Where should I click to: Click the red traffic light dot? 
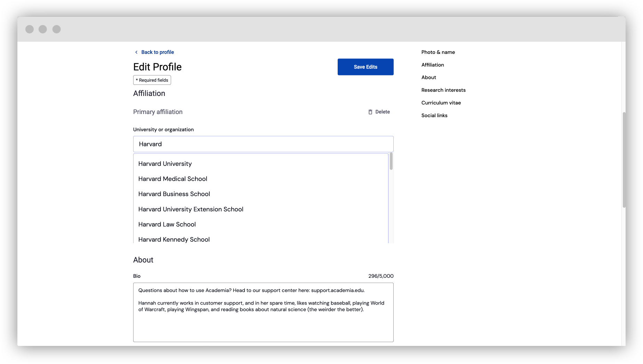point(29,29)
